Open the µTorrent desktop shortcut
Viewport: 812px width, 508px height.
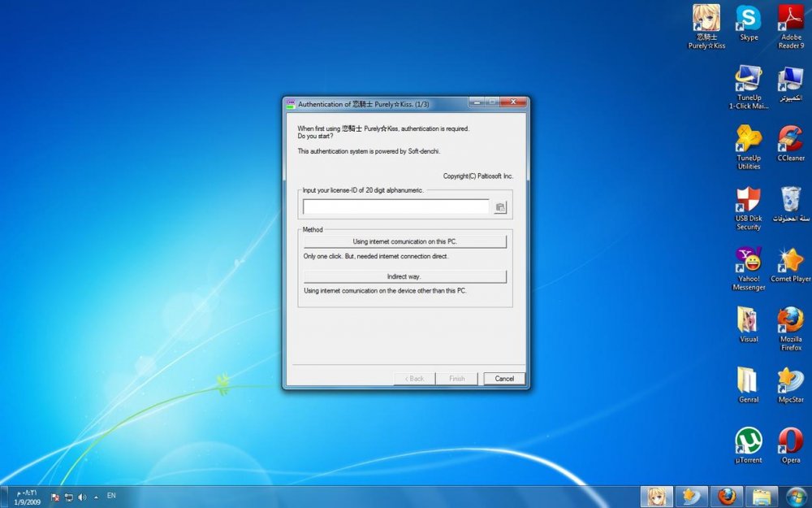tap(749, 441)
